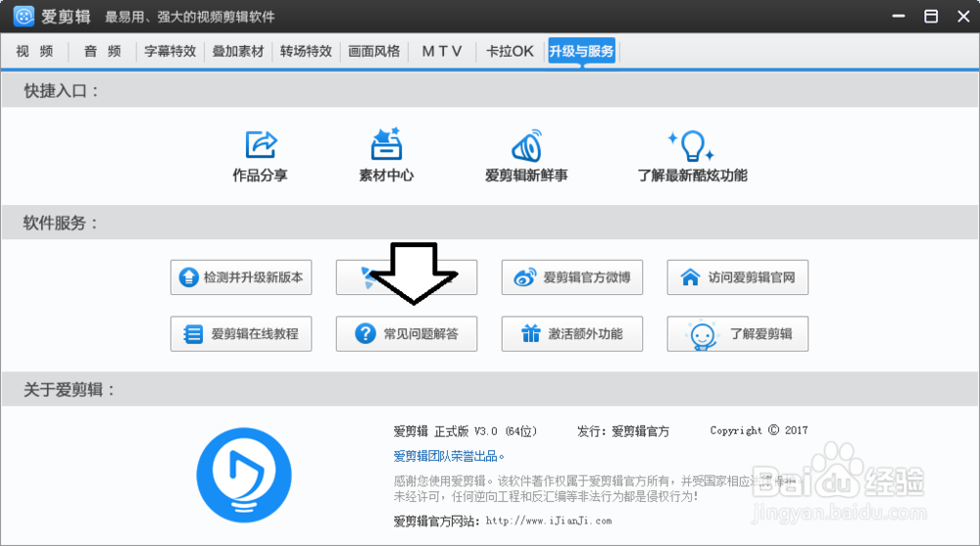The image size is (980, 546).
Task: Open the 了解最新酷炫功能 lightbulb shortcut
Action: [x=692, y=157]
